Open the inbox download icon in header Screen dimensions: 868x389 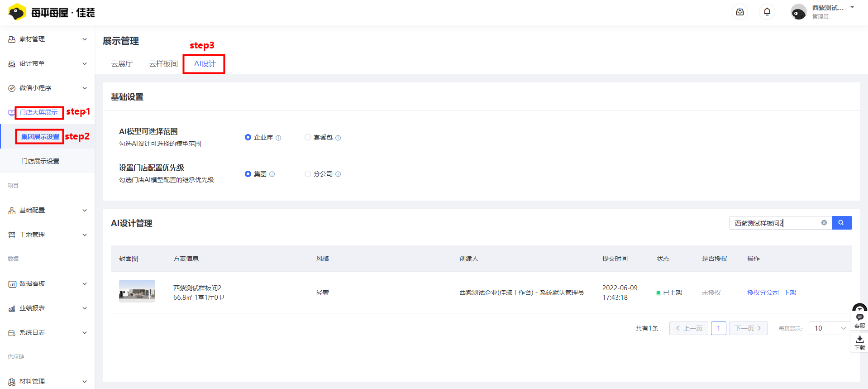(x=740, y=12)
